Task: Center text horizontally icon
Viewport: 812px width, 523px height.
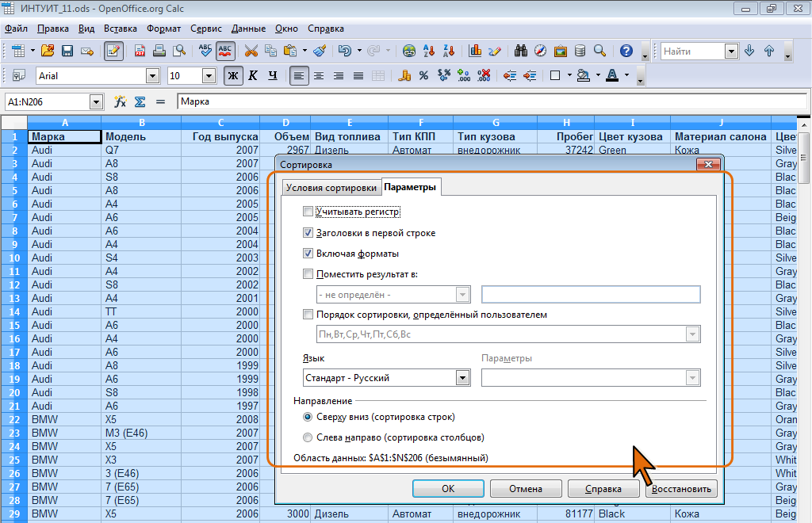Action: (319, 75)
